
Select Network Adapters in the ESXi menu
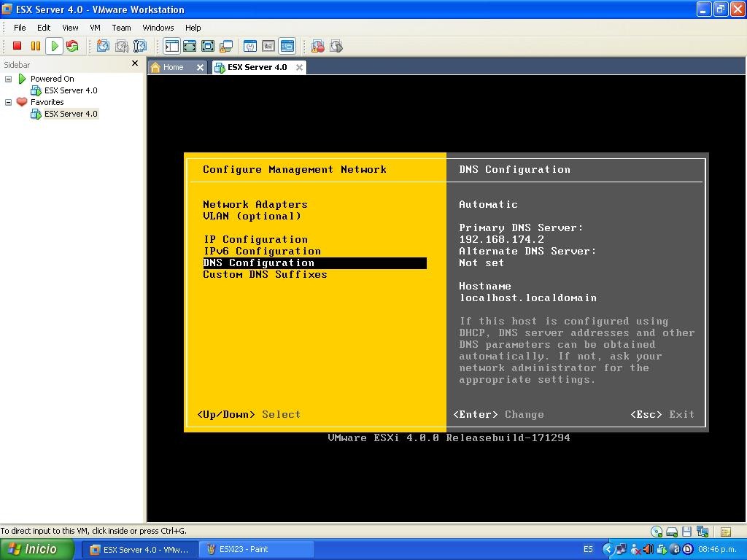pyautogui.click(x=255, y=204)
